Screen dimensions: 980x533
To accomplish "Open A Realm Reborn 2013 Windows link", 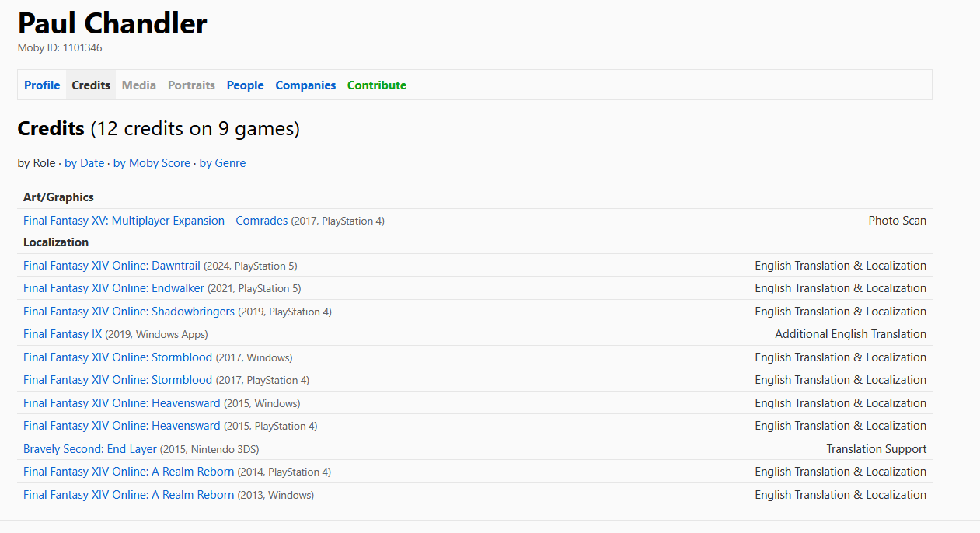I will click(128, 495).
